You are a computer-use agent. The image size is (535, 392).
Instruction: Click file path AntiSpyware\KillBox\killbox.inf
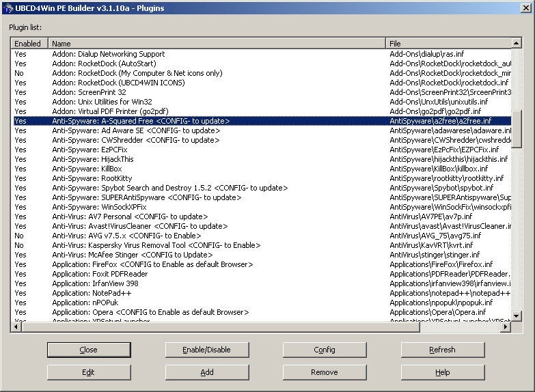[439, 169]
